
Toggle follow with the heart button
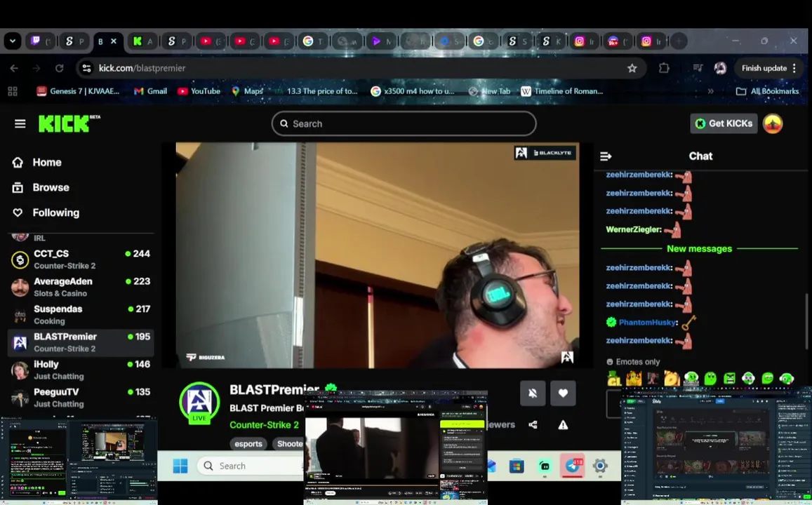click(563, 393)
